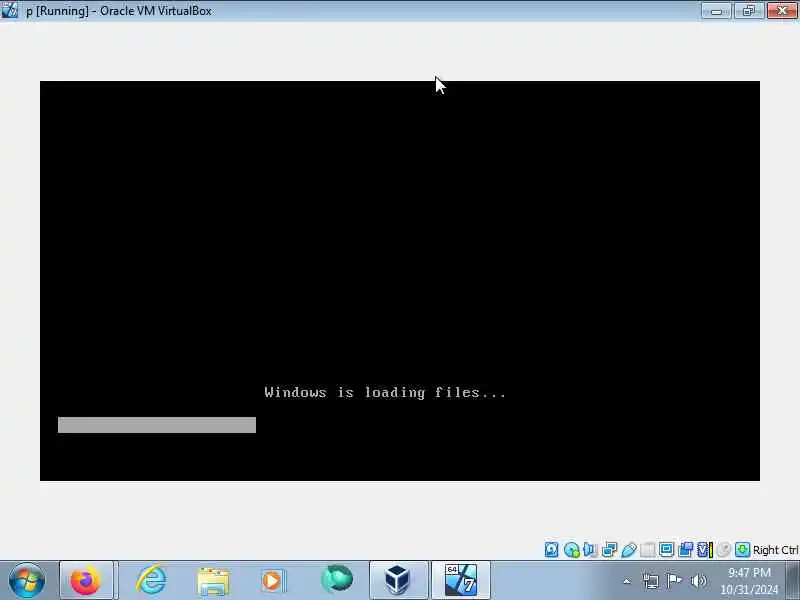Screen dimensions: 800x600
Task: Toggle the mouse integration indicator
Action: pyautogui.click(x=723, y=549)
